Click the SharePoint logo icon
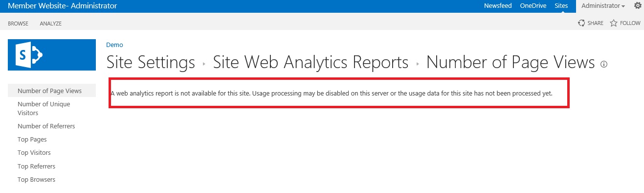 [52, 55]
